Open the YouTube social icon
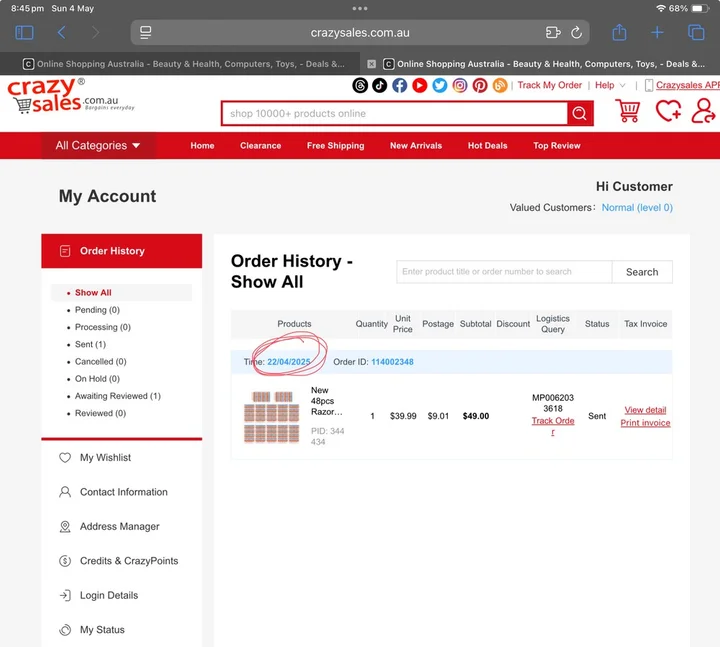The image size is (720, 647). (420, 86)
